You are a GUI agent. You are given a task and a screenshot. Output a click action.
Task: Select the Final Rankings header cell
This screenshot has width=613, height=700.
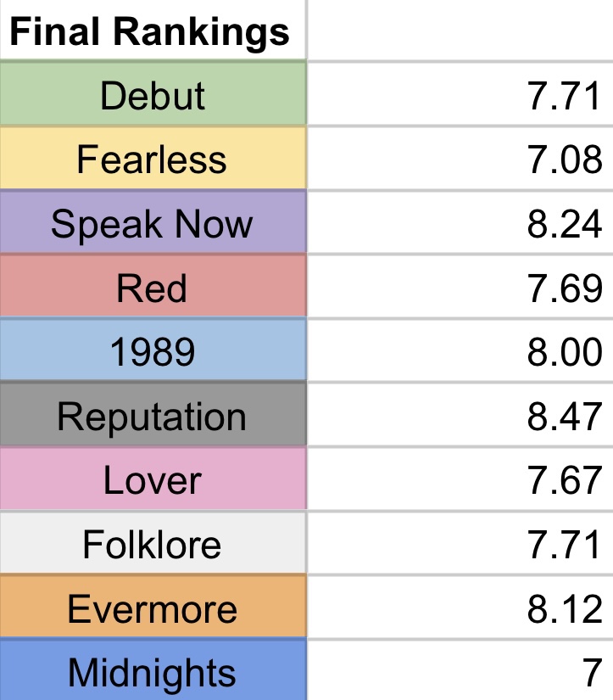pos(153,31)
